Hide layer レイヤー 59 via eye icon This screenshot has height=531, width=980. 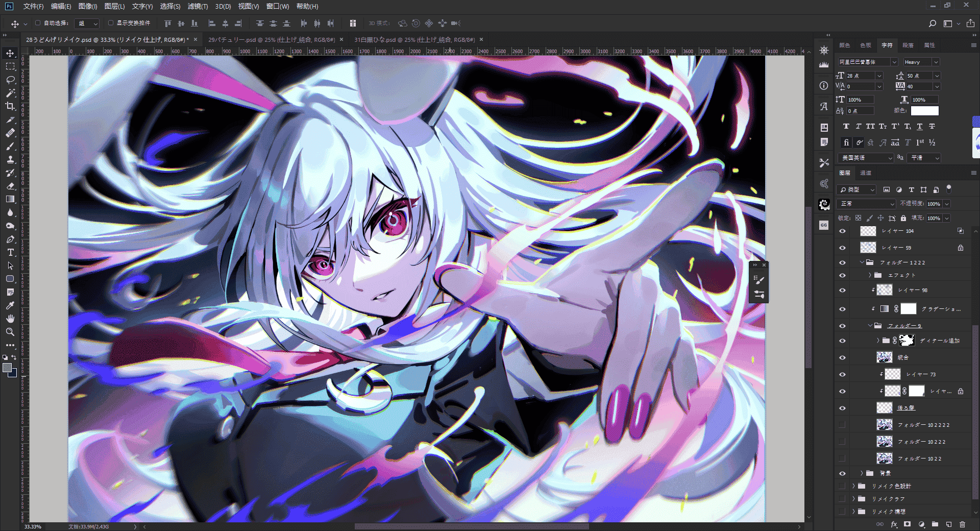tap(842, 248)
